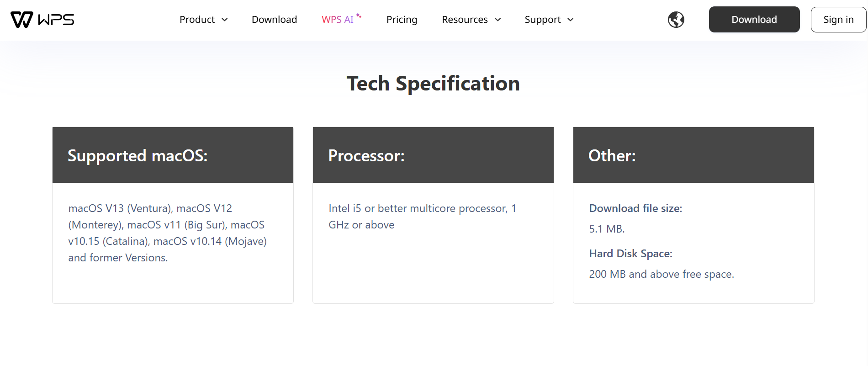Open the globe language selector
The image size is (868, 366).
(676, 20)
